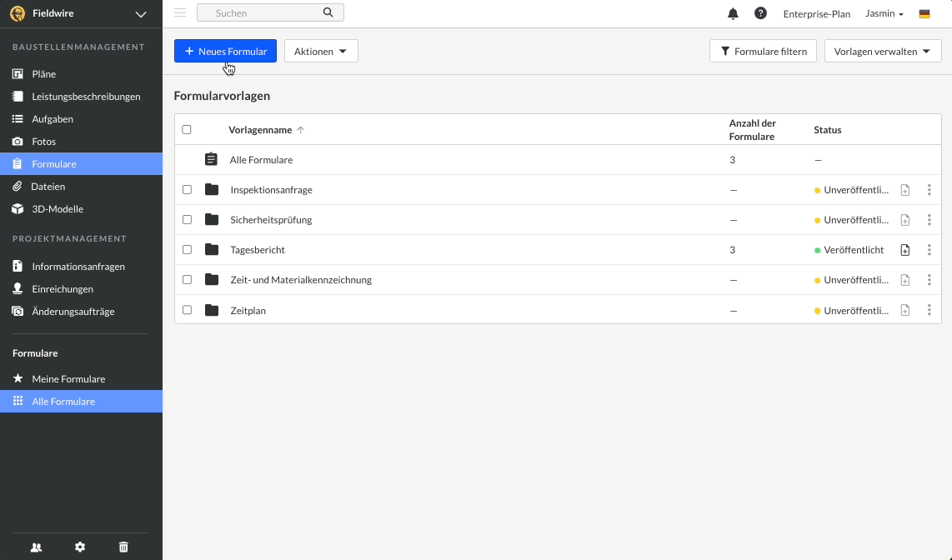This screenshot has width=952, height=560.
Task: Click the Formulare filtern button
Action: coord(763,52)
